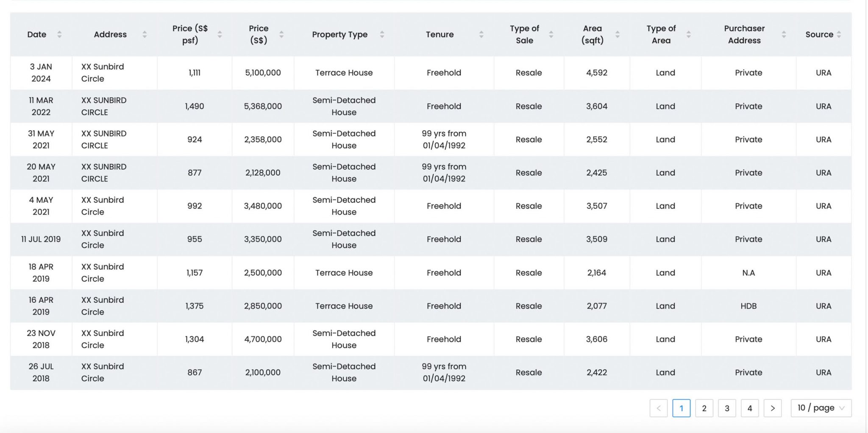Image resolution: width=868 pixels, height=433 pixels.
Task: Sort by Price (S$ psf) arrows
Action: tap(220, 34)
